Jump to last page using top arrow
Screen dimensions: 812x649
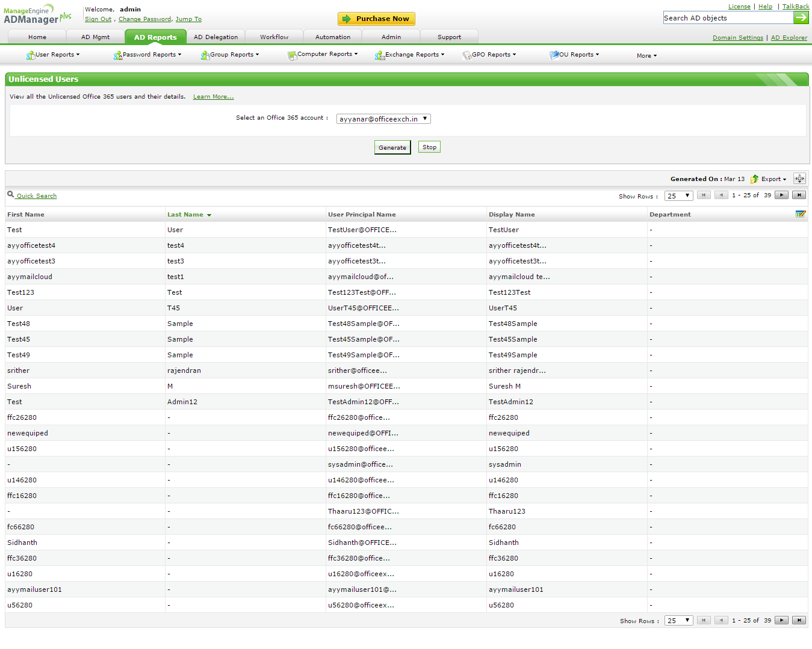(799, 195)
